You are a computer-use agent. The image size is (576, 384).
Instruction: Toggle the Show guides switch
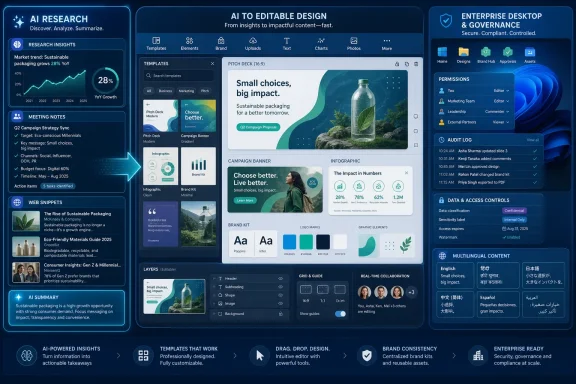(341, 314)
